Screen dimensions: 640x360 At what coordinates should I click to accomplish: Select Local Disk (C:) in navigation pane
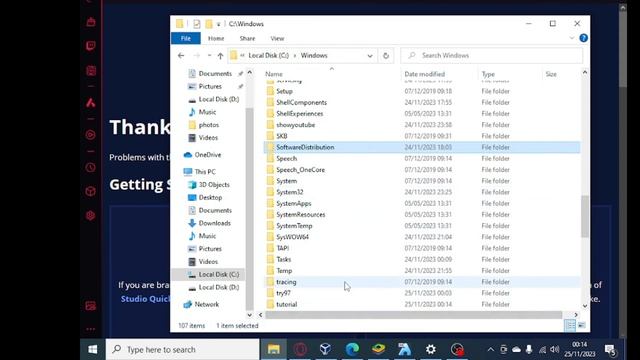tap(218, 275)
